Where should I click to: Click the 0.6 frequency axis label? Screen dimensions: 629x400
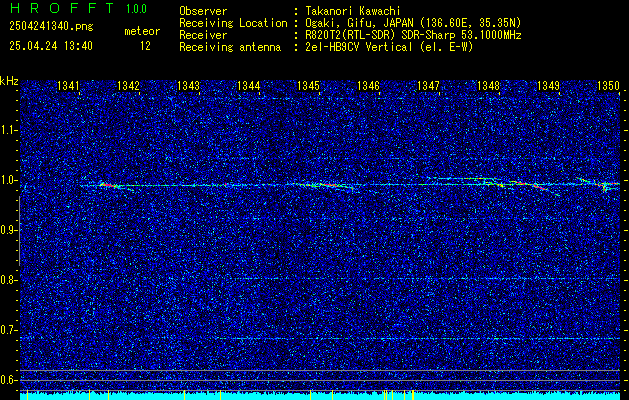tap(9, 380)
